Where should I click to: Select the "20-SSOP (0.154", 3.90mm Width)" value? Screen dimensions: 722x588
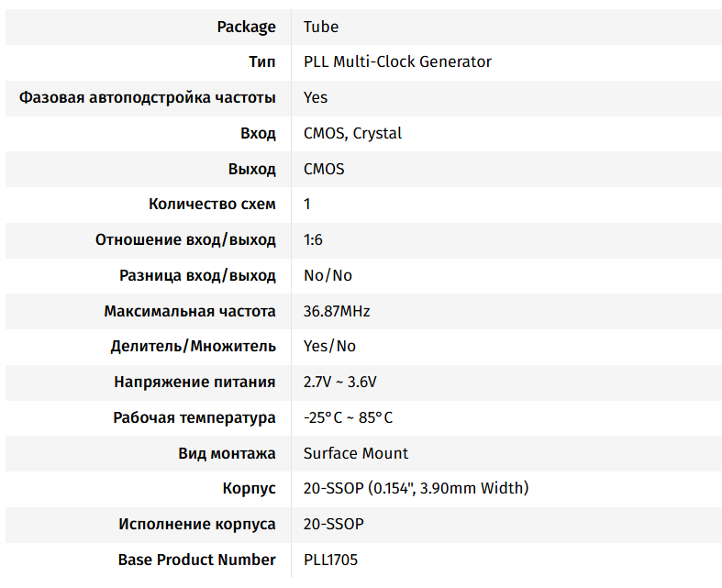pos(416,488)
